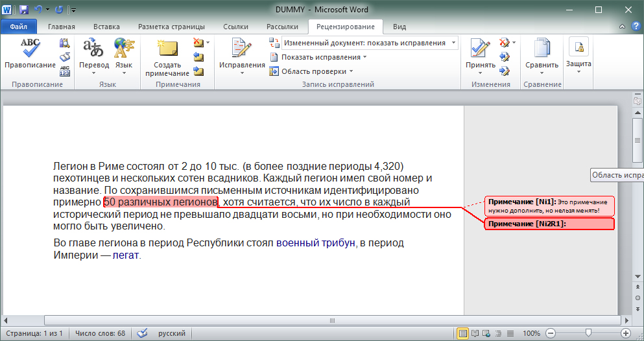
Task: Switch to the Вставка tab
Action: click(x=106, y=27)
